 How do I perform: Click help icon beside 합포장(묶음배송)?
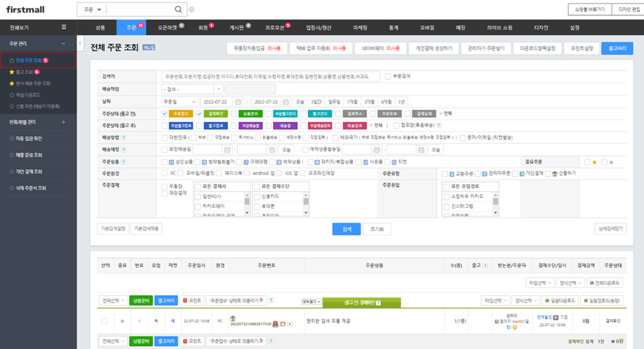coord(438,126)
